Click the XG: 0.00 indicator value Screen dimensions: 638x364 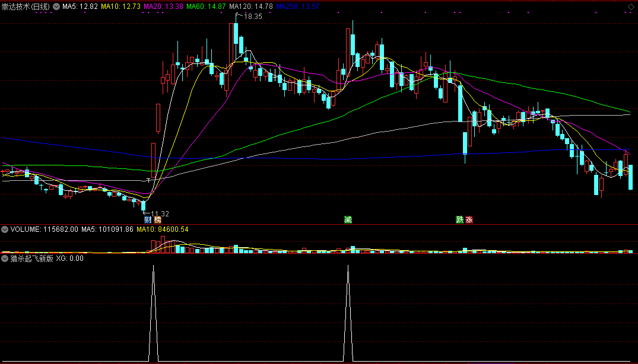[69, 258]
